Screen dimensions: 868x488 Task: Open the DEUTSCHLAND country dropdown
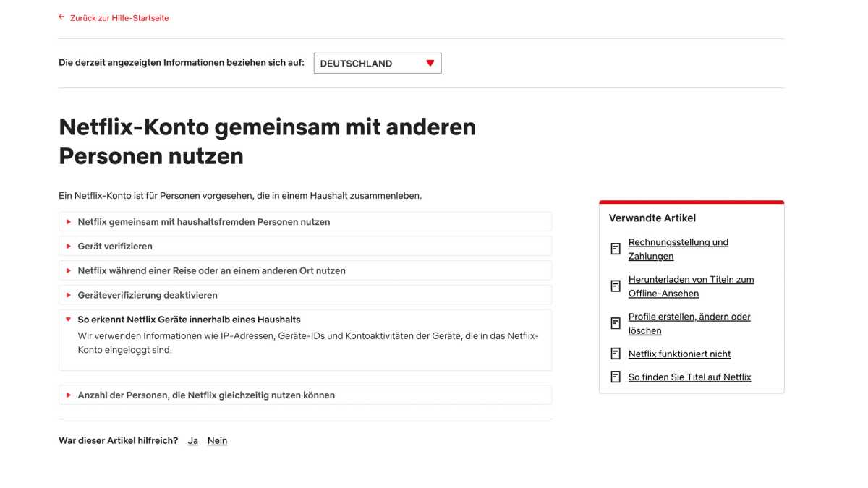[378, 63]
